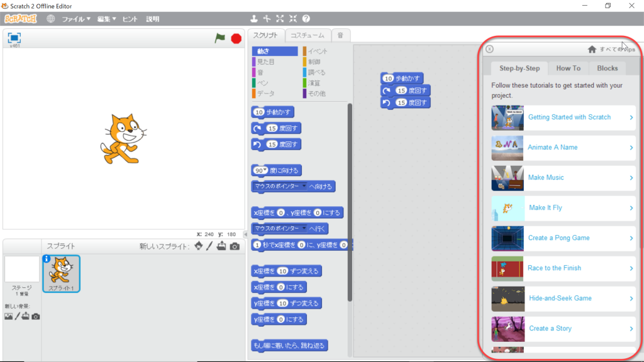This screenshot has height=362, width=644.
Task: Choose new sprite from library icon
Action: point(198,246)
